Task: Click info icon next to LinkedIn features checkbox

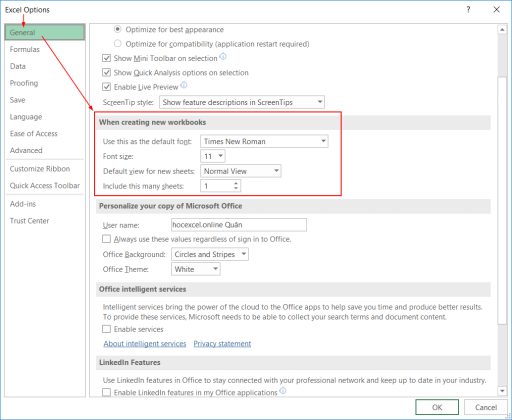Action: point(283,391)
